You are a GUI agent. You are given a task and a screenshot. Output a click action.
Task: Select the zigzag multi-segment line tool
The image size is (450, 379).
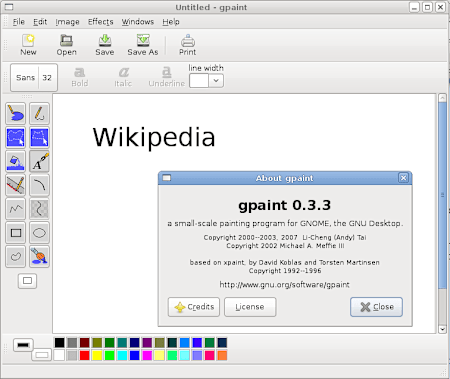tap(15, 209)
